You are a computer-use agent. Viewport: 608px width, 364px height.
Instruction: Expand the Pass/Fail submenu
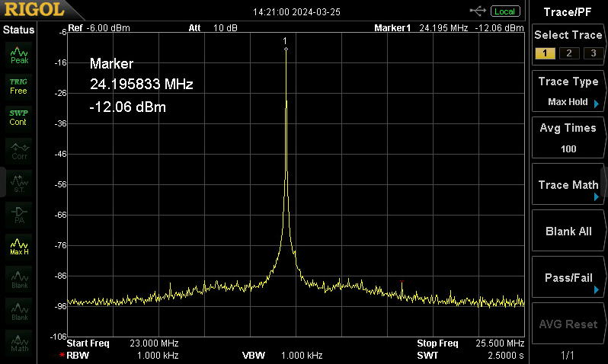click(568, 278)
